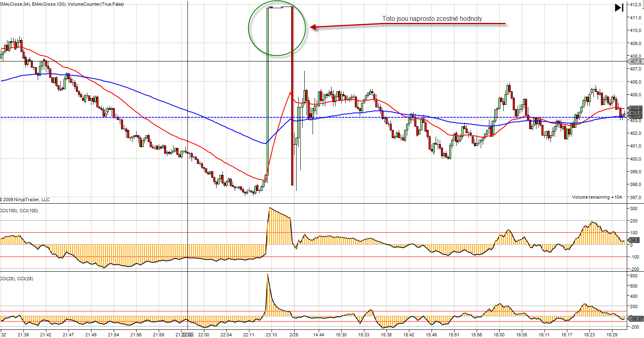Click the 403,9 price marker on the axis

pyautogui.click(x=635, y=109)
